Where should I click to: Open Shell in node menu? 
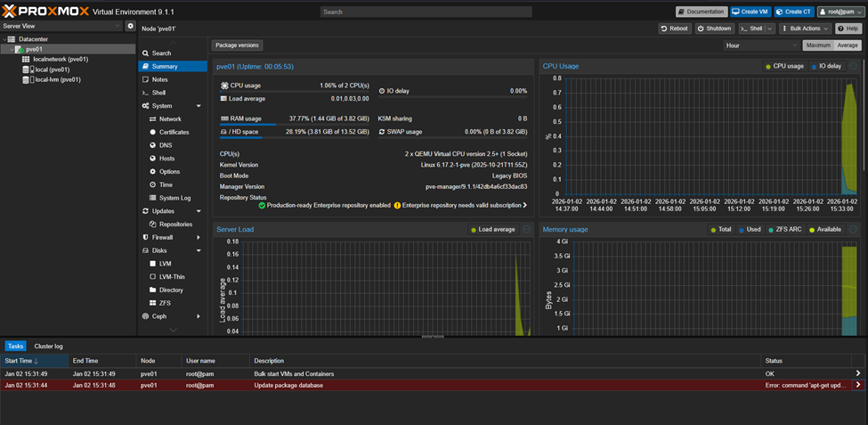(x=173, y=93)
